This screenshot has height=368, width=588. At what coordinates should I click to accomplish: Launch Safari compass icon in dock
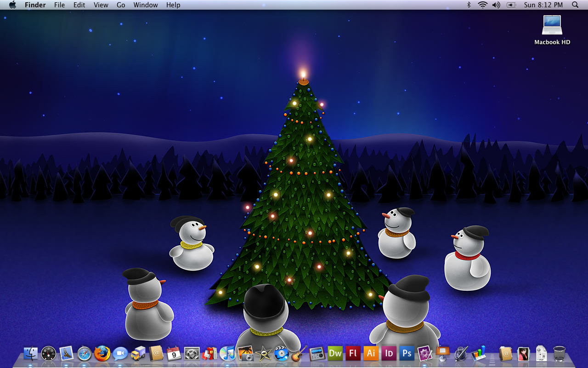[85, 353]
